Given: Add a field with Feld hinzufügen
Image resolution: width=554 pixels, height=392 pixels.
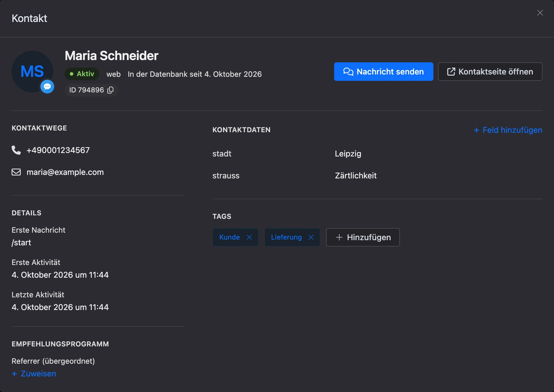Looking at the screenshot, I should [x=508, y=130].
